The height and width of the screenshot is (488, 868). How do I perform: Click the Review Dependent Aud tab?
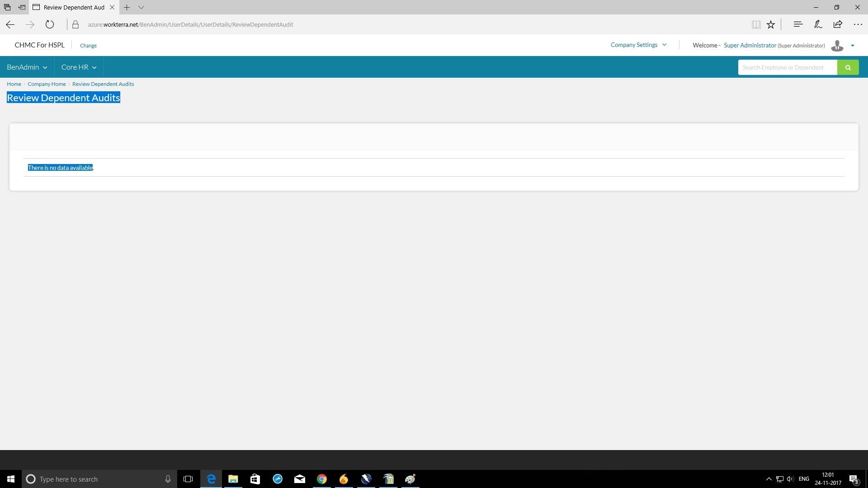coord(74,7)
